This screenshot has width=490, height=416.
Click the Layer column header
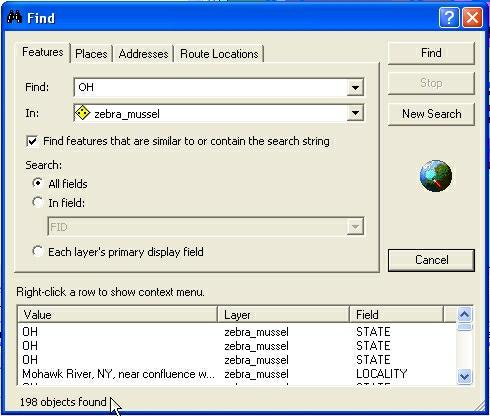(x=283, y=315)
